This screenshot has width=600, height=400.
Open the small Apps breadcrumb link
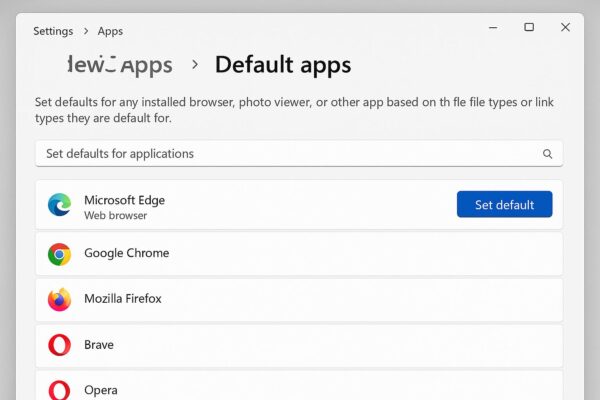110,31
